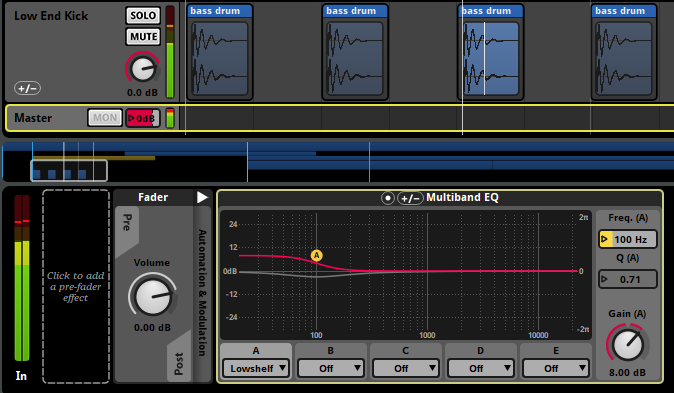Screen dimensions: 674x393
Task: Select the fourth bass drum clip
Action: [x=624, y=52]
